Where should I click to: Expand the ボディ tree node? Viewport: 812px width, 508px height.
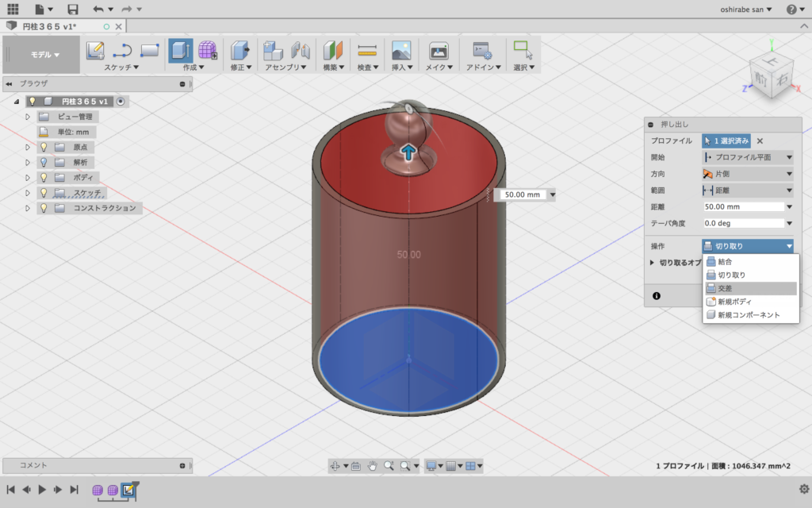(x=28, y=177)
